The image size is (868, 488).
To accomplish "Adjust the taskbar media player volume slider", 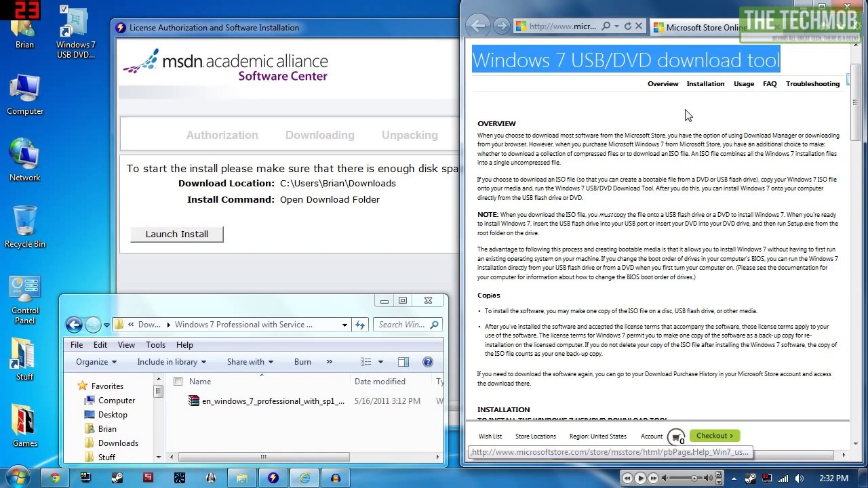I will tap(694, 479).
